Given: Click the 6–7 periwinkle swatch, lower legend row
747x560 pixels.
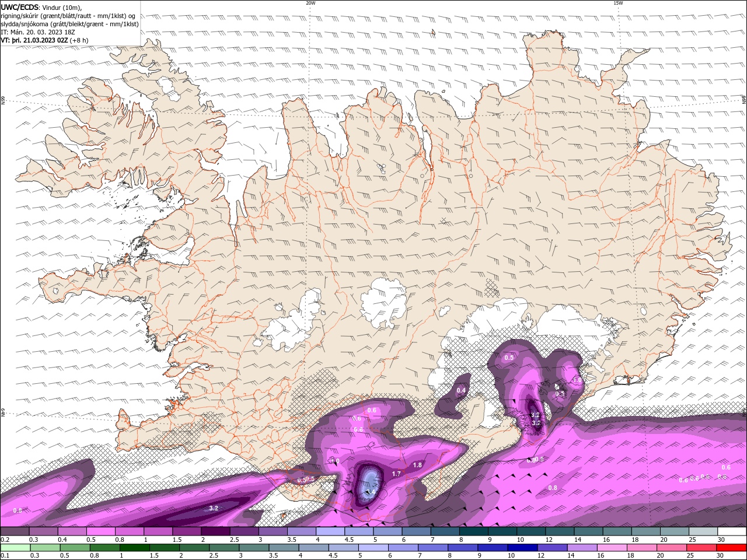Looking at the screenshot, I should [x=403, y=548].
